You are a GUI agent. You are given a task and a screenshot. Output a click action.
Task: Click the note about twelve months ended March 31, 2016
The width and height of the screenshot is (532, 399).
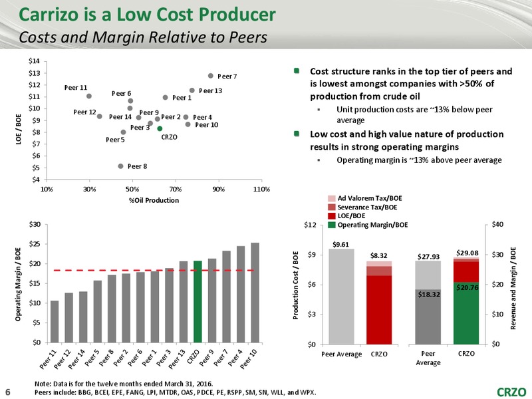coord(124,384)
